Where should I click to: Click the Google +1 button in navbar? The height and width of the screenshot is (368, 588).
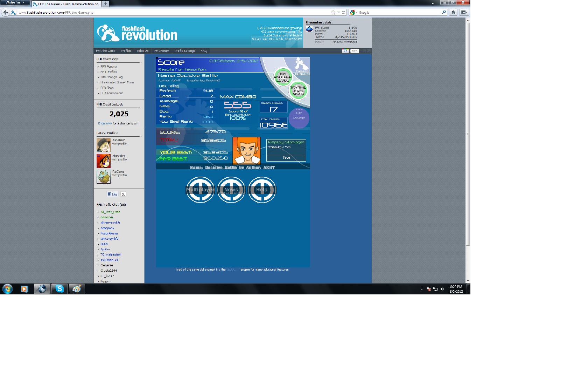[x=345, y=51]
